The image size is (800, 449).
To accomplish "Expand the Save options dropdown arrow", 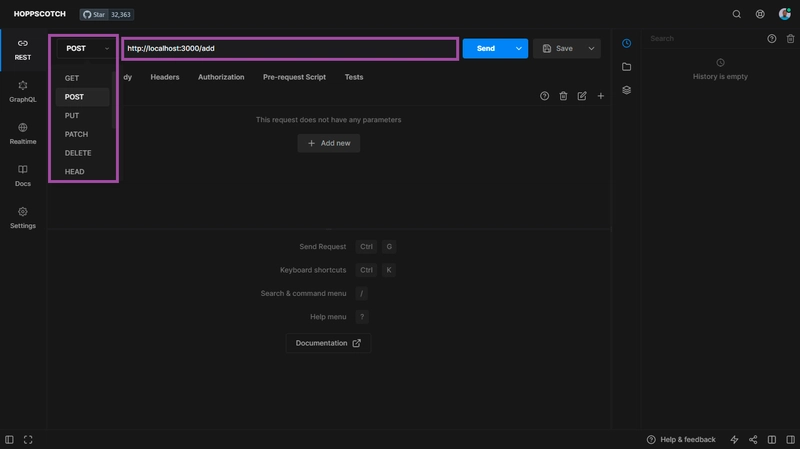I will pos(591,48).
